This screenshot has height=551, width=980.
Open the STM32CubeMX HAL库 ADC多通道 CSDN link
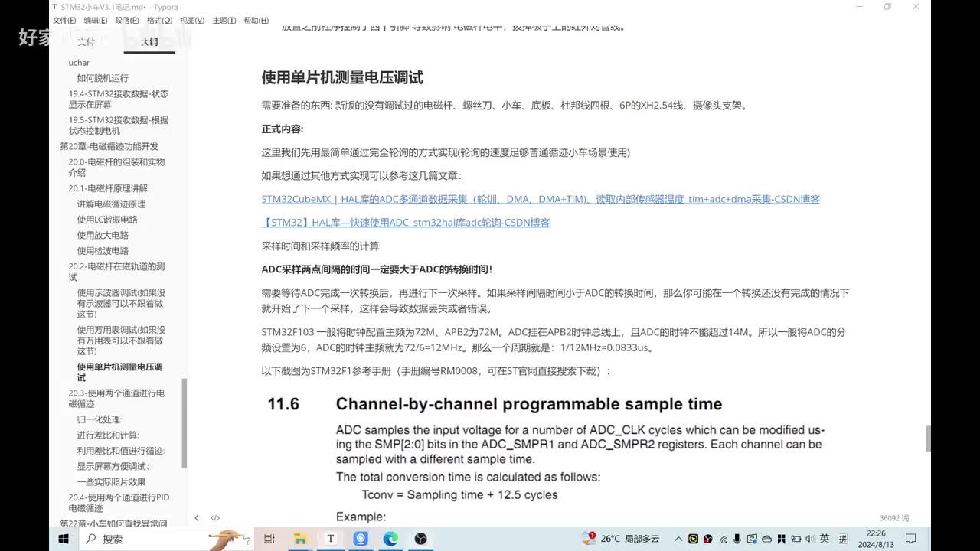[541, 199]
